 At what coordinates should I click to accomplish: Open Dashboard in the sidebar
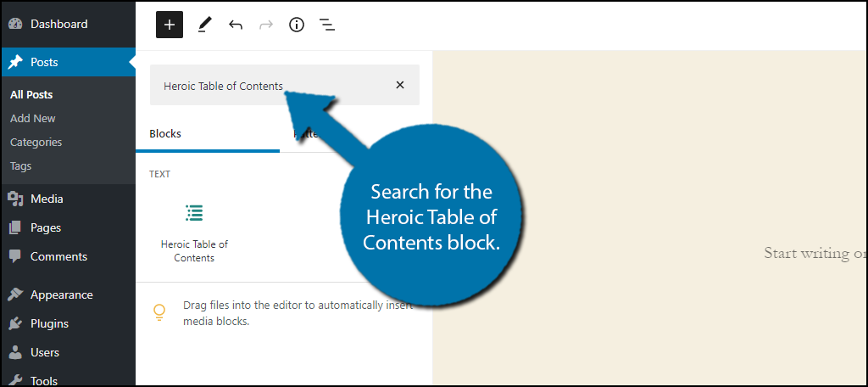[x=68, y=24]
